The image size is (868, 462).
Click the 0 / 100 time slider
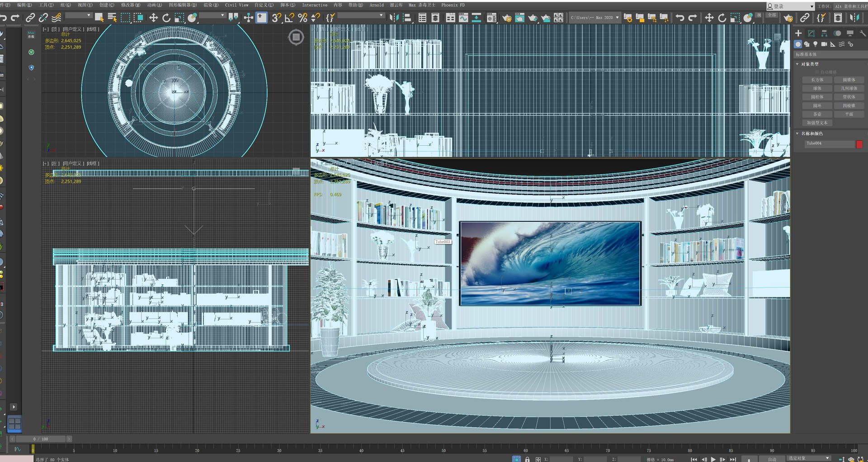(41, 439)
